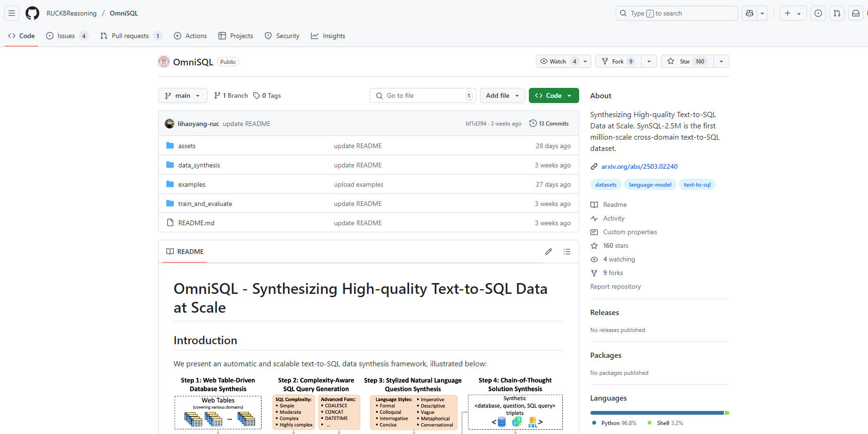Click the Shell language bar segment
Viewport: 868px width, 434px height.
(x=727, y=413)
